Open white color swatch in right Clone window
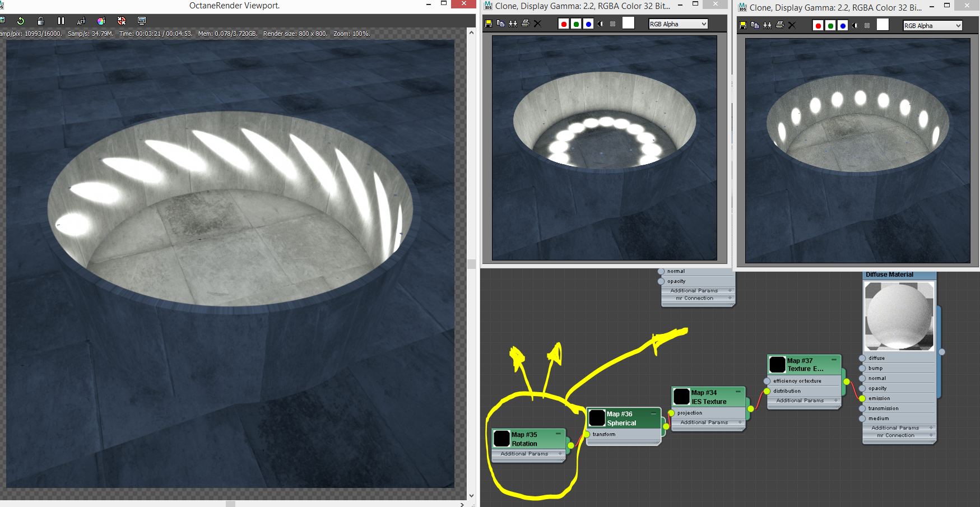Screen dimensions: 980x507 pos(883,25)
